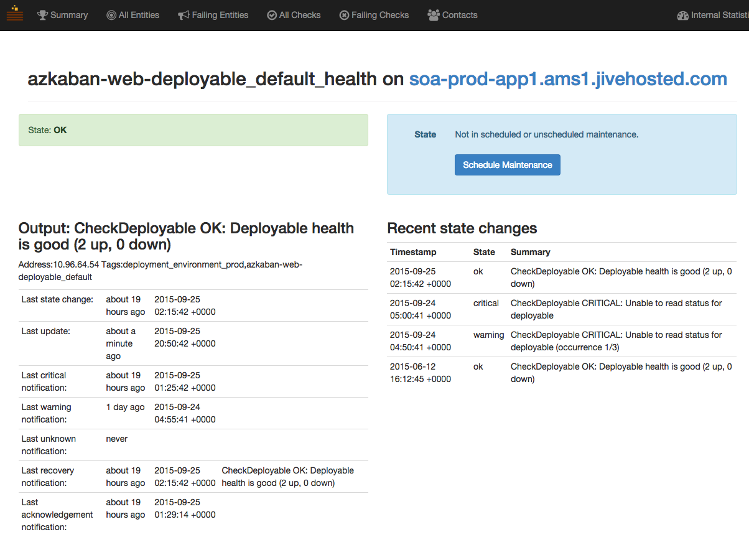The image size is (749, 560).
Task: Click the Flapjack logo icon
Action: (x=15, y=14)
